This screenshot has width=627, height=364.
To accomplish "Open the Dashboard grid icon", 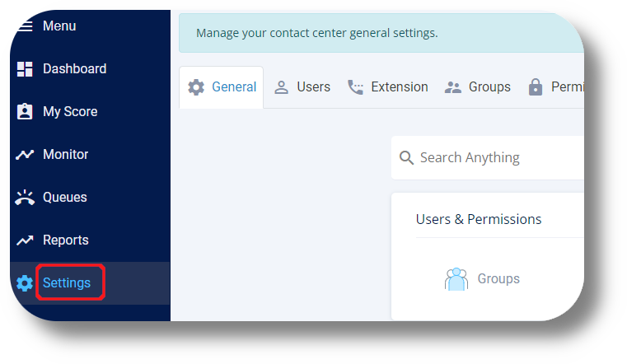I will click(x=25, y=69).
